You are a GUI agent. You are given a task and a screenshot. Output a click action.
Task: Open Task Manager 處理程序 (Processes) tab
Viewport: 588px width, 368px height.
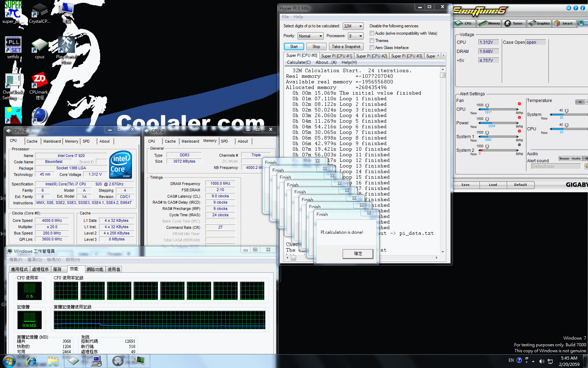[40, 269]
